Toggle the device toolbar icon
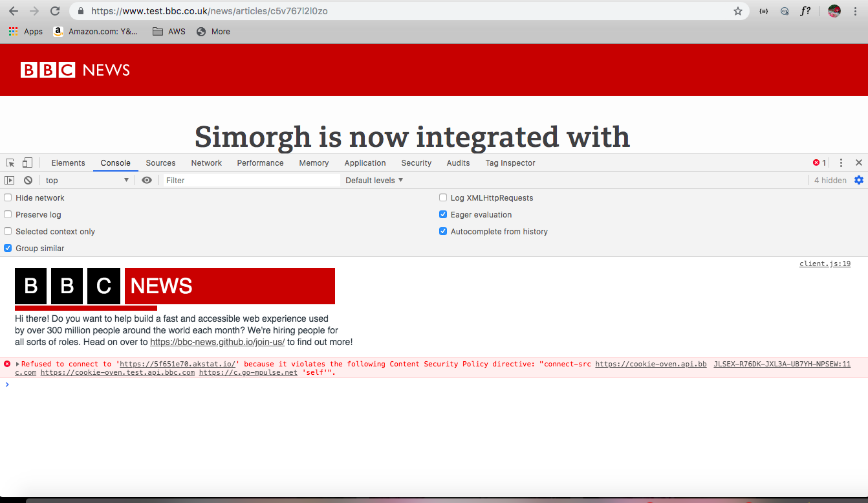 [27, 162]
